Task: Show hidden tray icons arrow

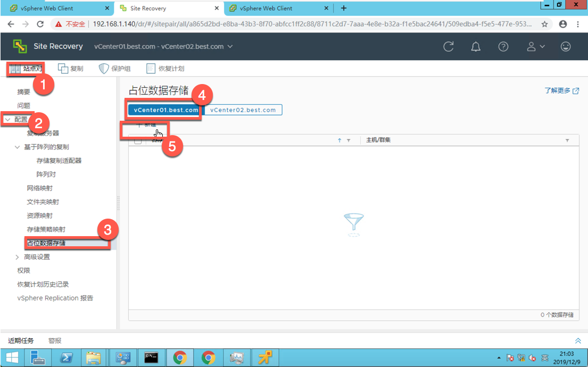Action: (499, 357)
